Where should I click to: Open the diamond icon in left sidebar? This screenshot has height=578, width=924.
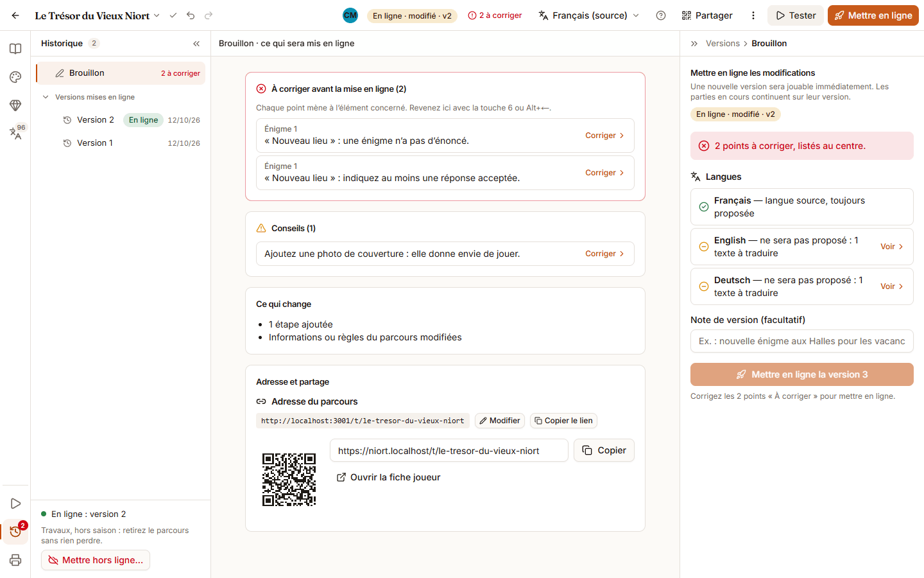tap(15, 105)
